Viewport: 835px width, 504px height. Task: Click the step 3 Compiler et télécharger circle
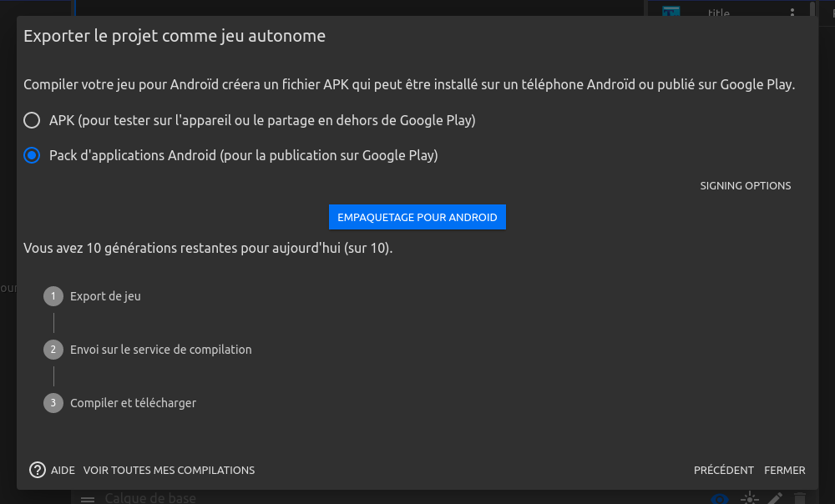click(53, 403)
